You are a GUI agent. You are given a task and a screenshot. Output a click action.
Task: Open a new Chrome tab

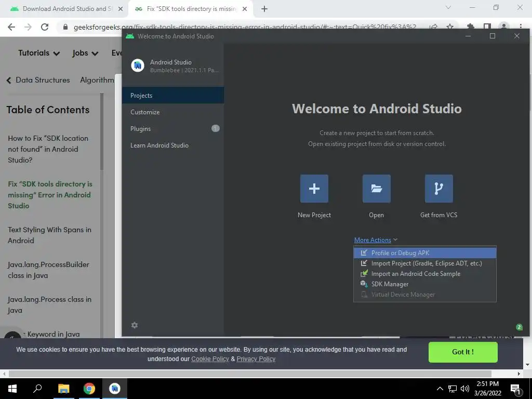tap(264, 9)
